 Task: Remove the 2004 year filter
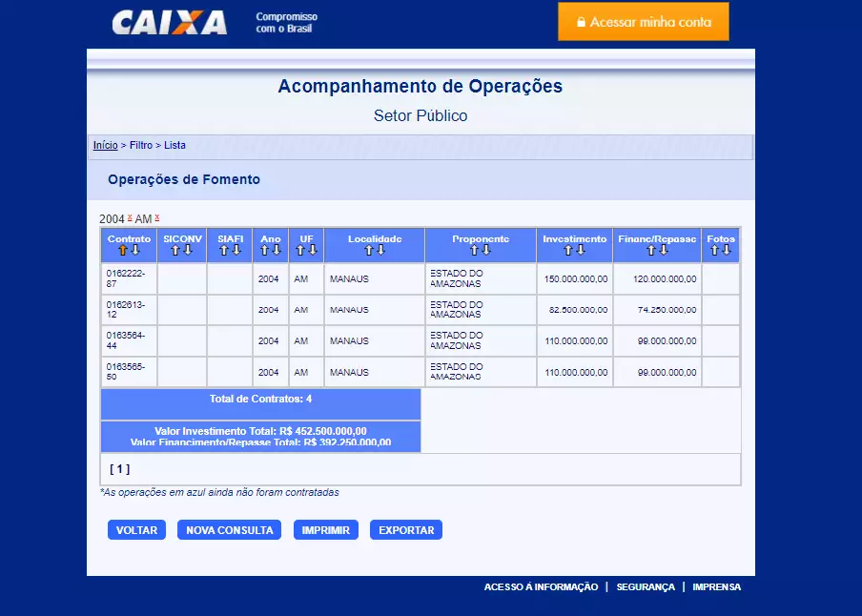[x=130, y=217]
